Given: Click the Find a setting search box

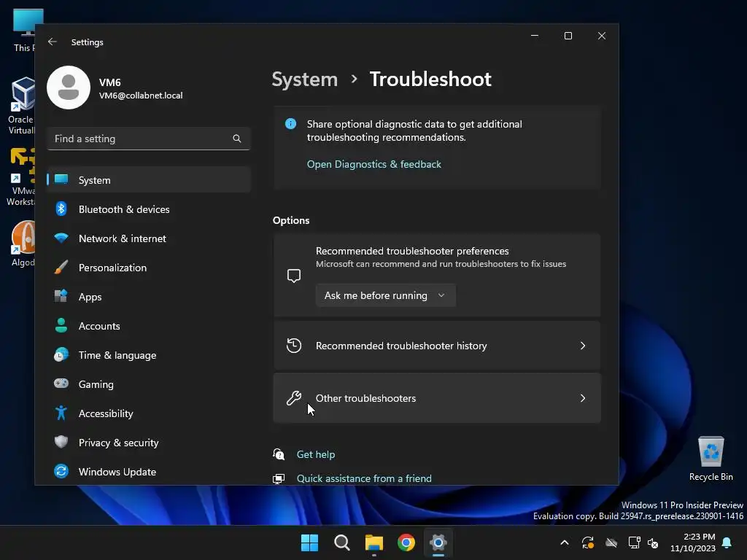Looking at the screenshot, I should pos(149,139).
